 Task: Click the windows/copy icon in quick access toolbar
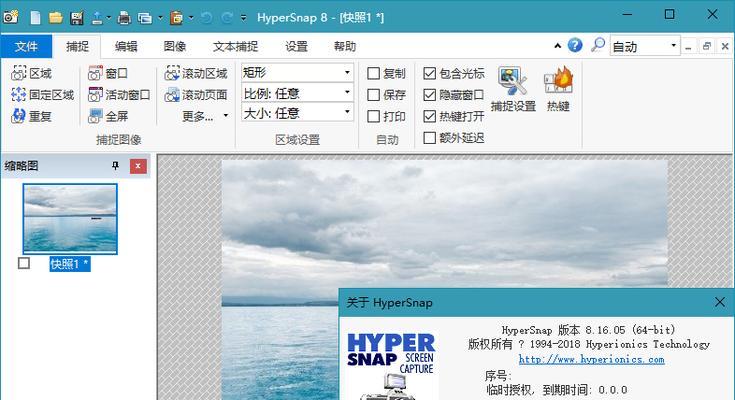(x=145, y=18)
